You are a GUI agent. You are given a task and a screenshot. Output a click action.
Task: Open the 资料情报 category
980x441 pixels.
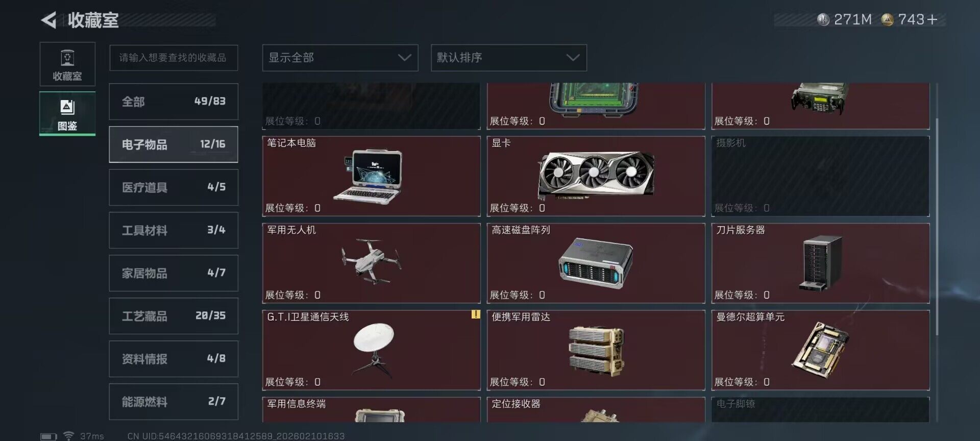coord(174,359)
